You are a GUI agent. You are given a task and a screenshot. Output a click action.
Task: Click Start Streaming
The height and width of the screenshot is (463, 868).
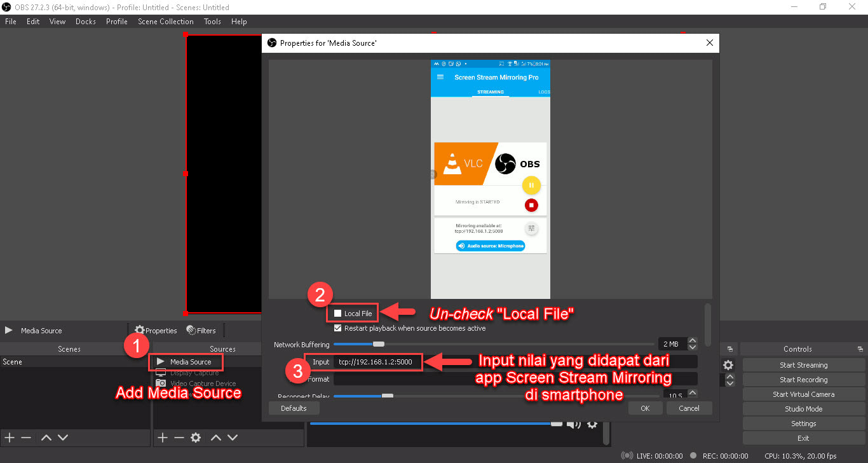803,365
